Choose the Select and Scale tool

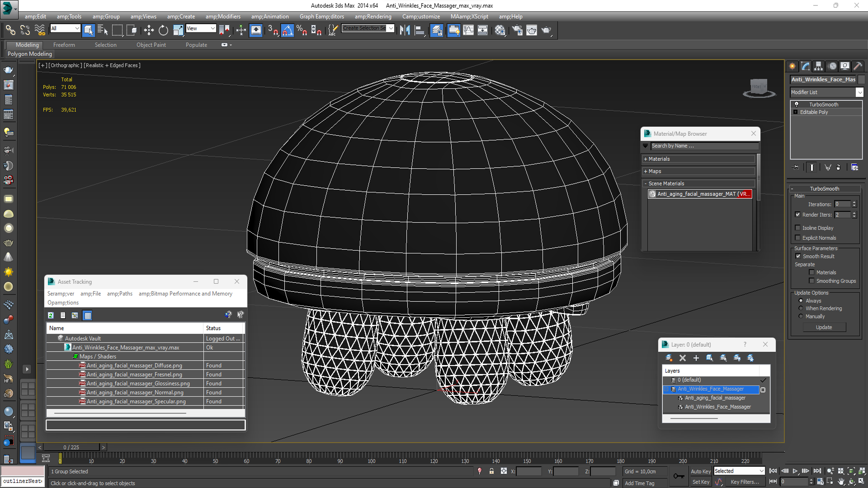178,30
